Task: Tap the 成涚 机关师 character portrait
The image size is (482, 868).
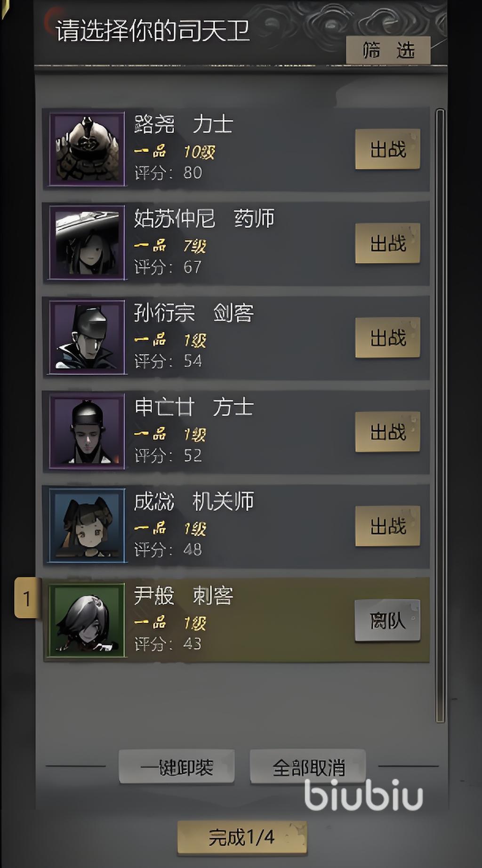Action: [x=87, y=525]
